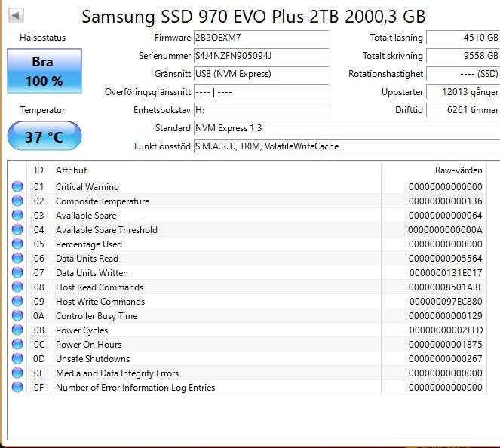Select the Controller Busy Time attribute name
Viewport: 500px width, 448px height.
click(x=97, y=316)
